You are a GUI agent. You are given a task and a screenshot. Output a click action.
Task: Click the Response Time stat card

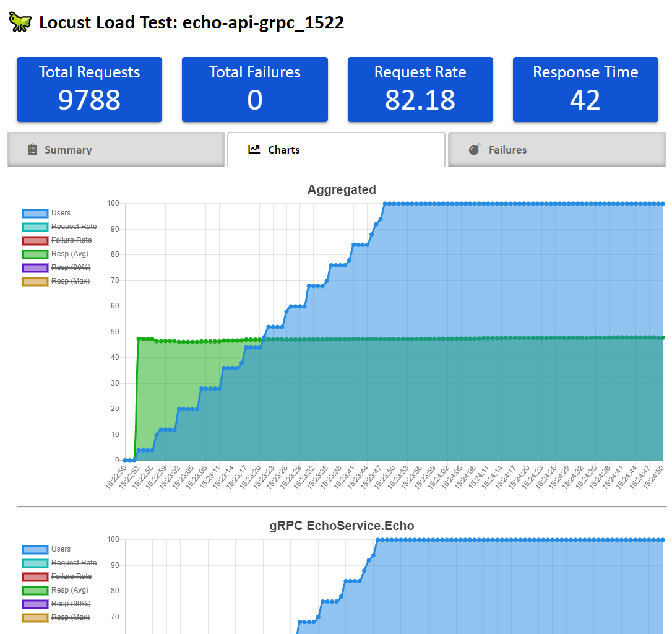(x=585, y=89)
